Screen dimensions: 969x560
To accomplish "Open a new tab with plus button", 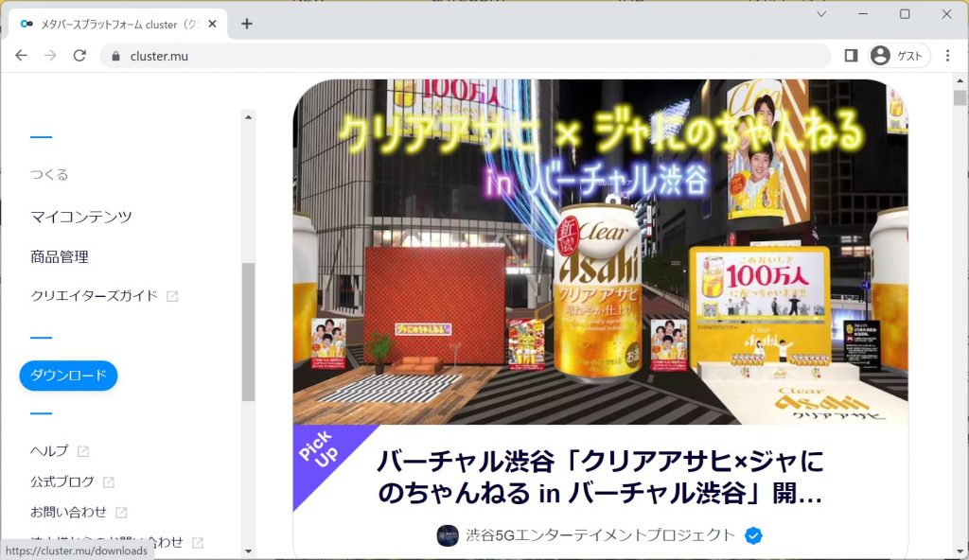I will point(247,24).
